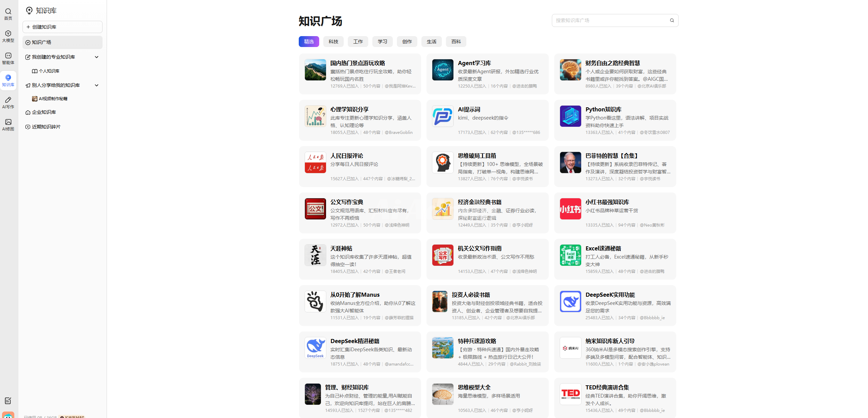The width and height of the screenshot is (868, 418).
Task: Open AI视频制作秘籍 shared knowledge base
Action: coord(53,99)
